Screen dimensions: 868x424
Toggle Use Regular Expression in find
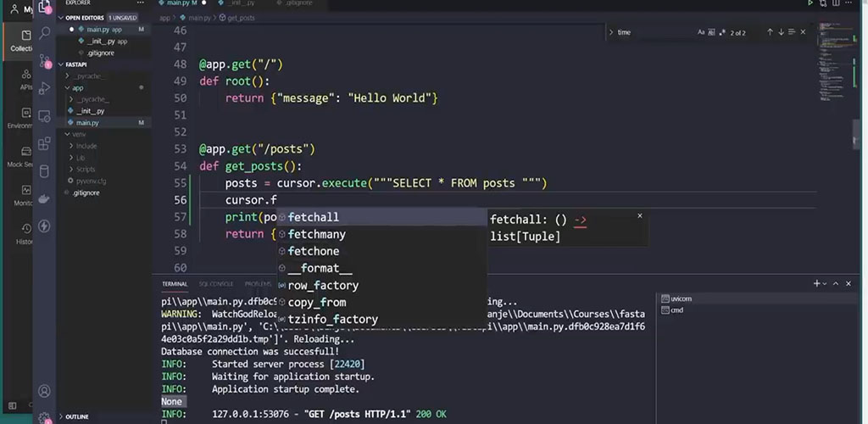(x=722, y=33)
